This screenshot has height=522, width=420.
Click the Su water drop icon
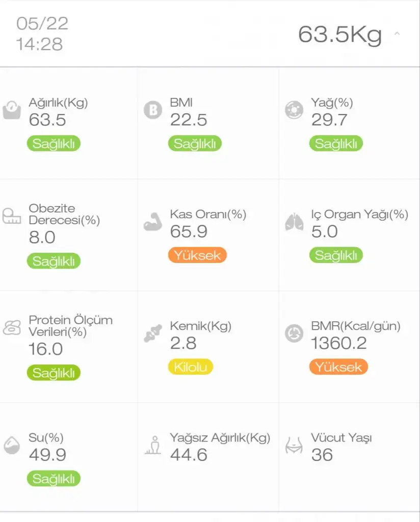(x=12, y=445)
